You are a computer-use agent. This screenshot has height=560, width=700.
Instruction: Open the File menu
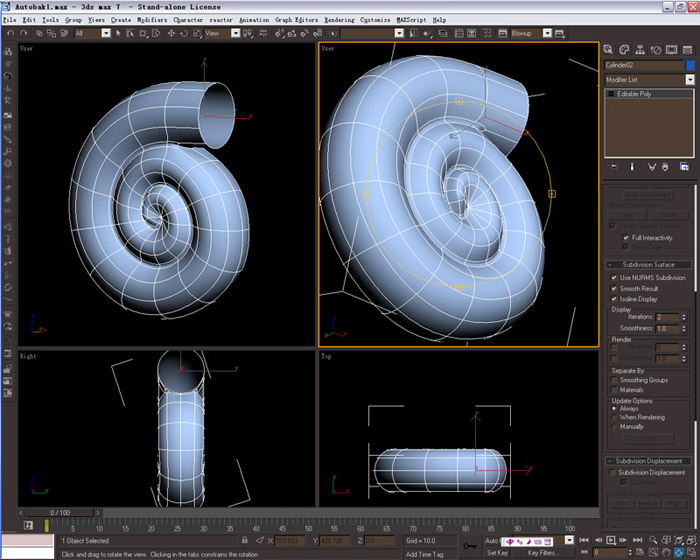[9, 20]
